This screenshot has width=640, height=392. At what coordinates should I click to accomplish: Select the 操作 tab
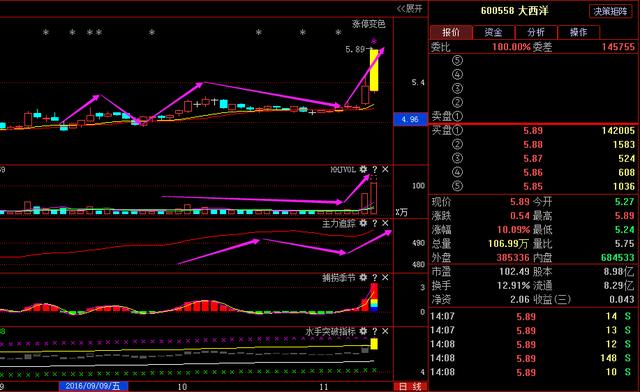[578, 32]
